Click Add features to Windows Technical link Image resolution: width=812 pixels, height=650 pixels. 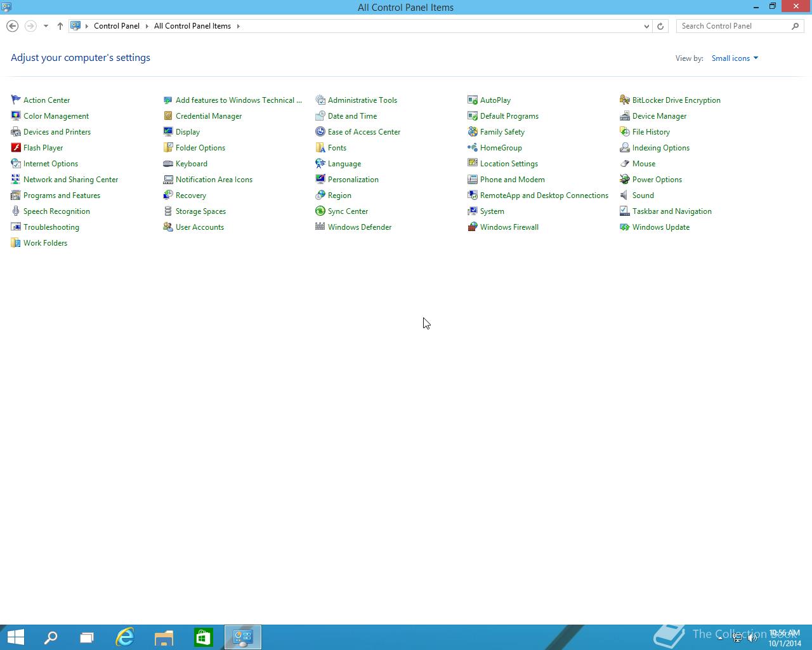point(239,100)
